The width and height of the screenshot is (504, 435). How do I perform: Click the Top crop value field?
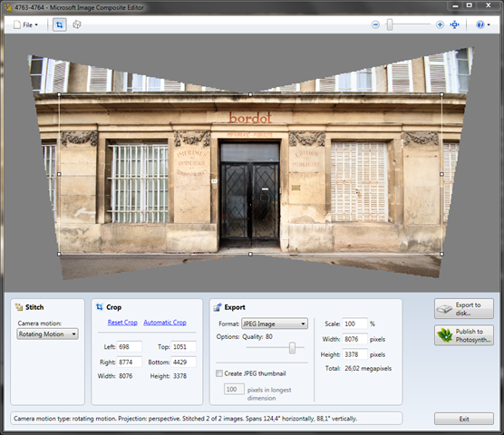[183, 347]
